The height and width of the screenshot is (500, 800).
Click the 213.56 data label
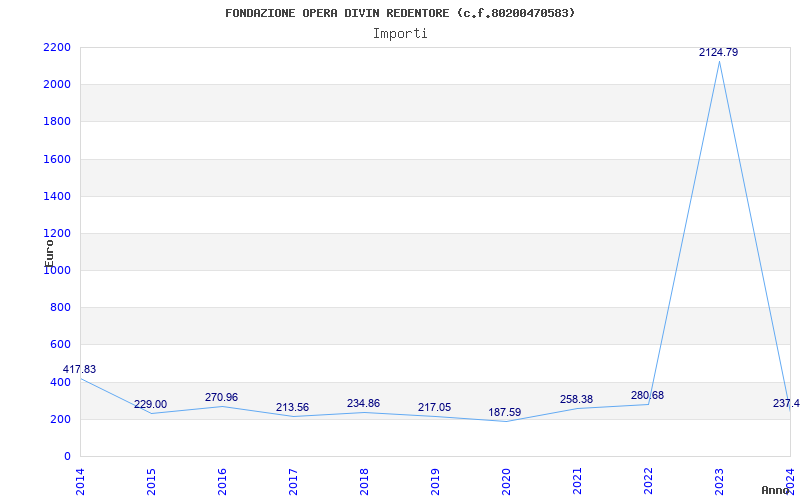[292, 408]
